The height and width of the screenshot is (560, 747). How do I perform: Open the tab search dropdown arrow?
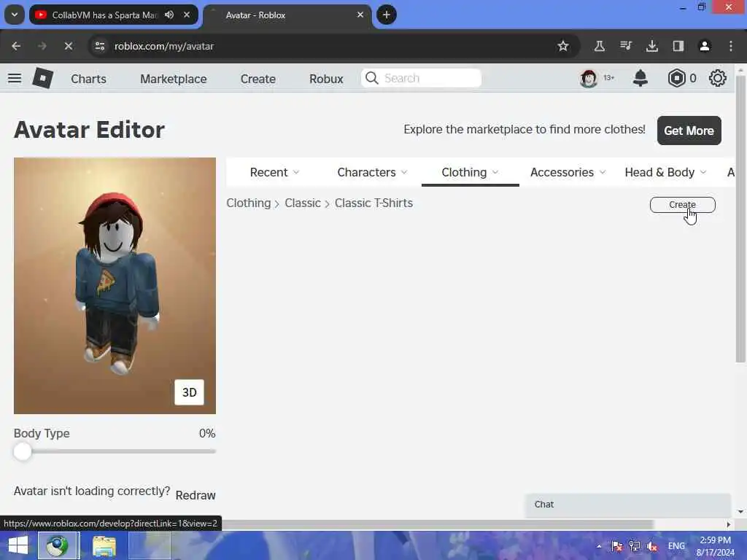tap(15, 15)
